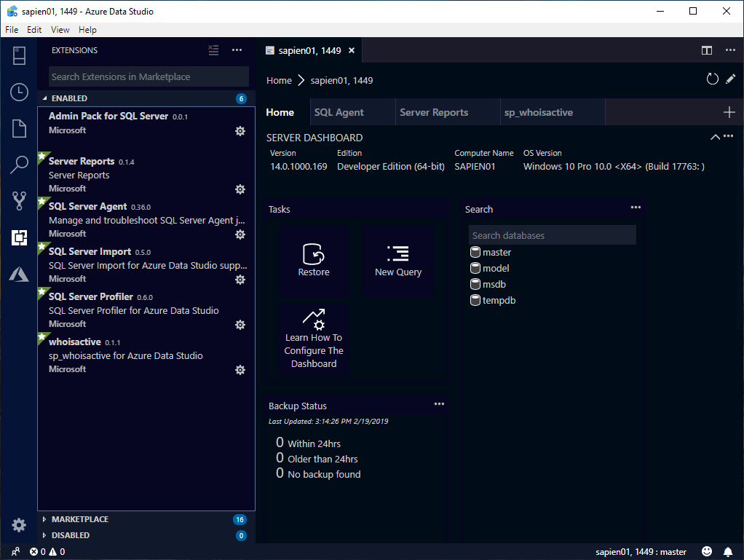Open the Help menu
744x560 pixels.
point(88,29)
